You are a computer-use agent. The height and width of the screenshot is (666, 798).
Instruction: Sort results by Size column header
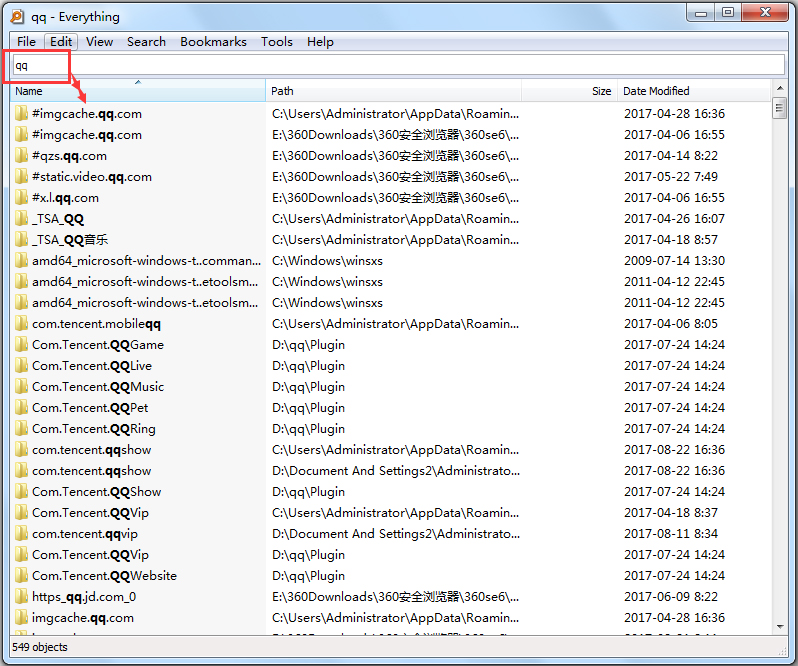569,91
